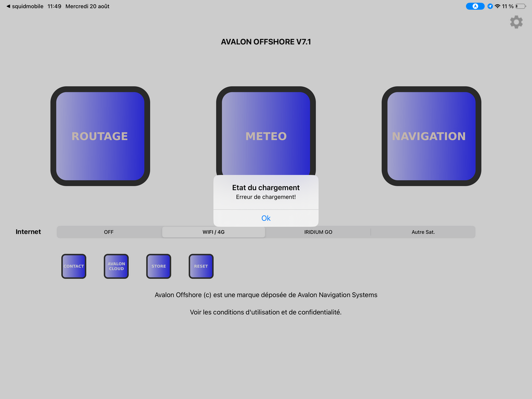
Task: Tap the blue A status pill
Action: pyautogui.click(x=475, y=6)
